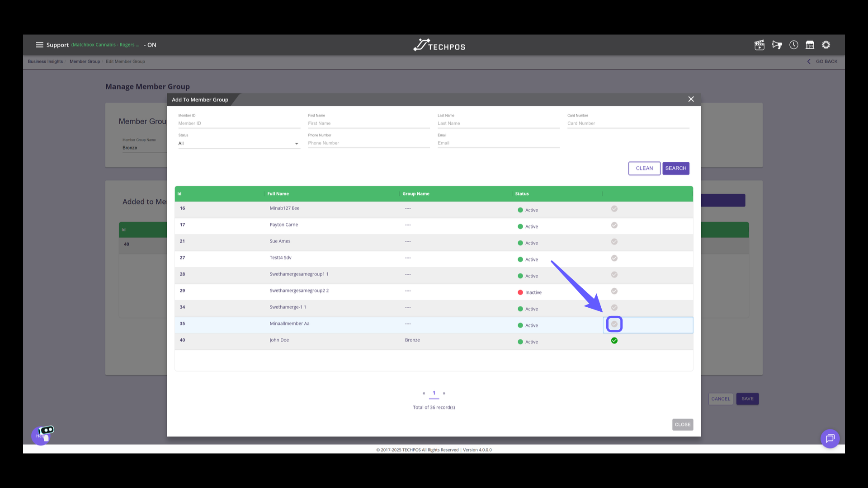Screen dimensions: 868x488
Task: Expand the Status dropdown set to All
Action: click(x=239, y=143)
